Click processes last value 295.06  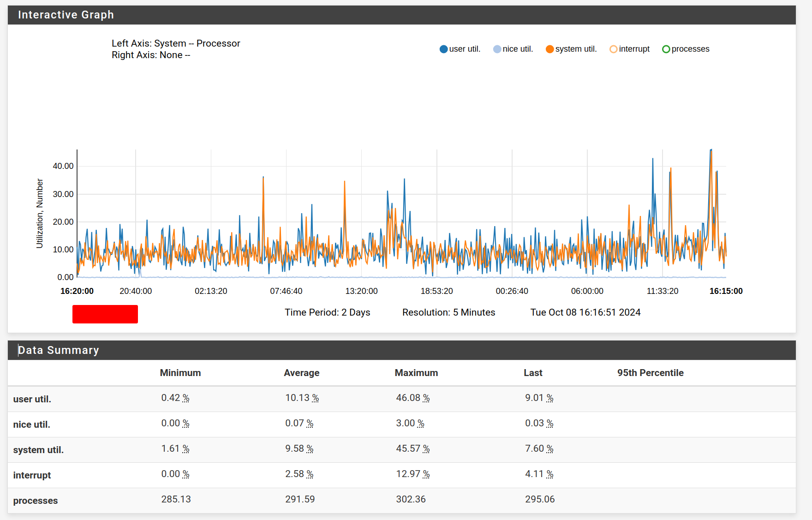coord(540,499)
